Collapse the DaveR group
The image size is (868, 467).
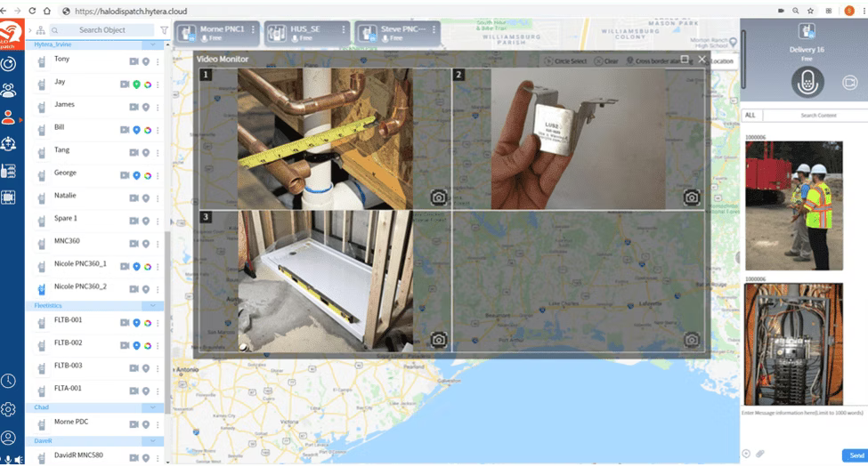(x=153, y=441)
